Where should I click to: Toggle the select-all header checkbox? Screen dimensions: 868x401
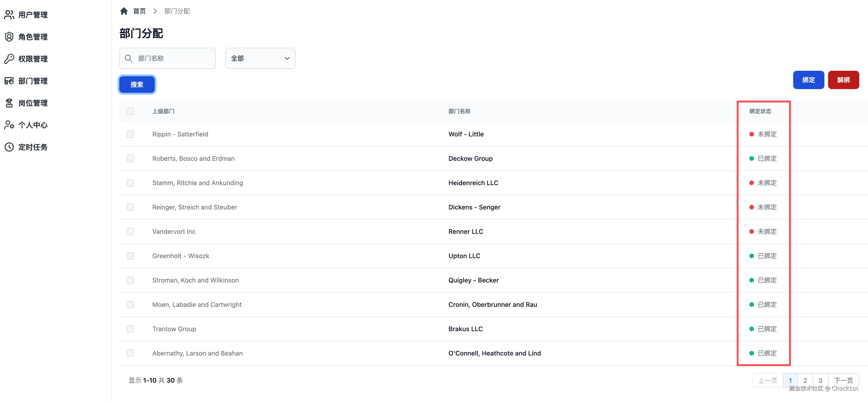tap(130, 111)
